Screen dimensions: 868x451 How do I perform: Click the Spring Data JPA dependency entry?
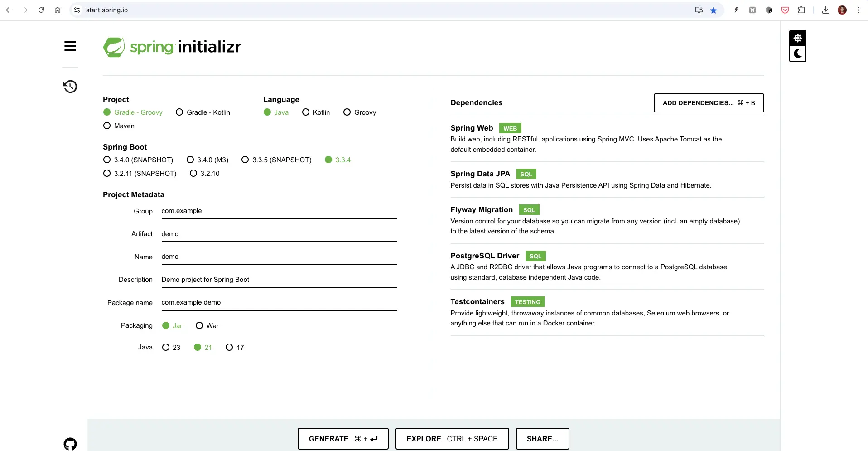pos(607,179)
